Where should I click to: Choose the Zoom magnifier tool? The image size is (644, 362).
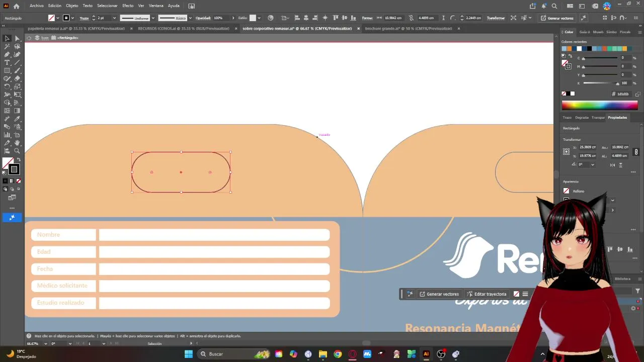point(17,151)
